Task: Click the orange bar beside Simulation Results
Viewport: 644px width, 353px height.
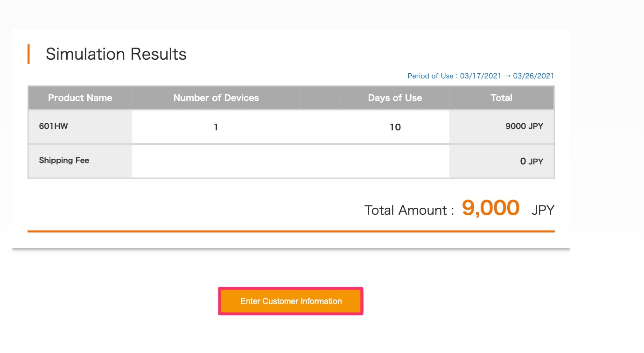Action: 29,54
